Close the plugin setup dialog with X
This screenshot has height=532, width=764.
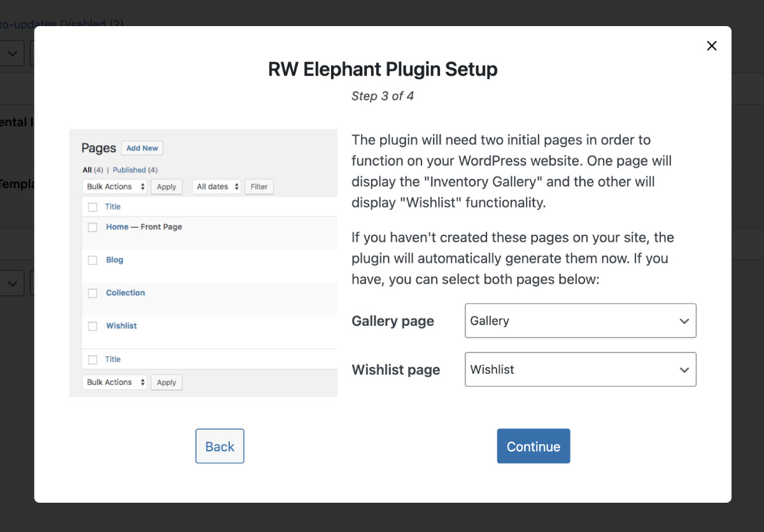click(712, 46)
